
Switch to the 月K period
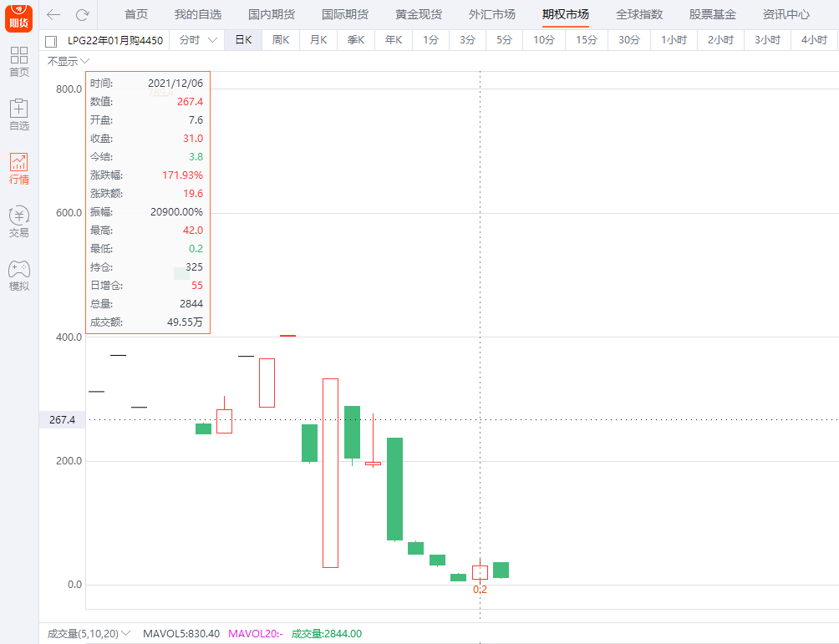(x=318, y=40)
